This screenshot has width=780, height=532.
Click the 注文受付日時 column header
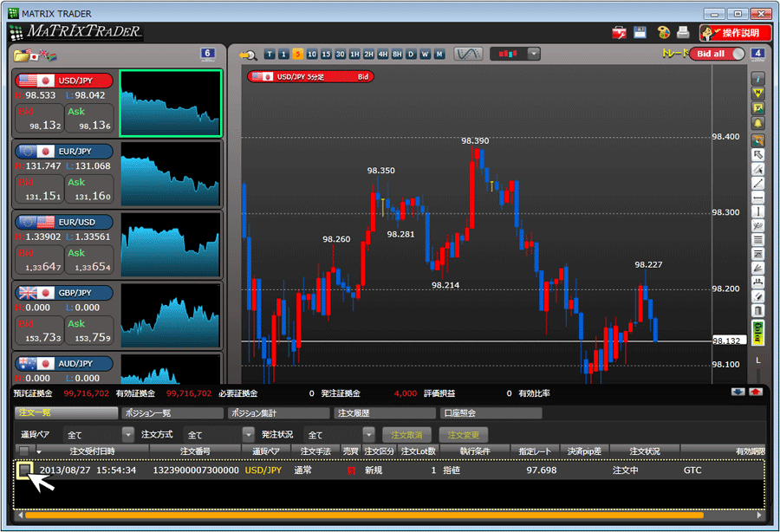[92, 451]
